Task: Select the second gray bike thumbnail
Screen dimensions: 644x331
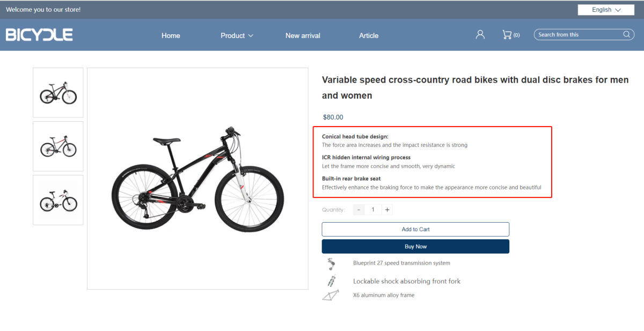Action: coord(58,146)
